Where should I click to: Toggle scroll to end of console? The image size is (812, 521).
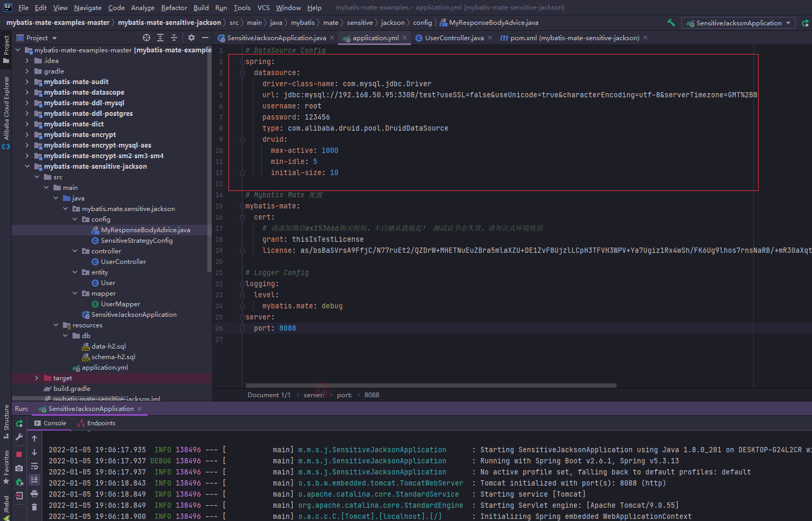tap(34, 480)
